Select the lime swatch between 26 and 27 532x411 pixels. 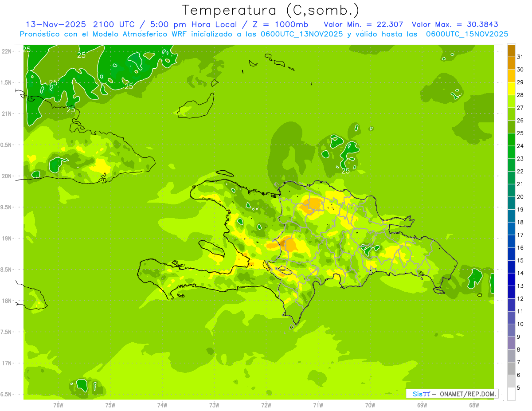point(512,114)
